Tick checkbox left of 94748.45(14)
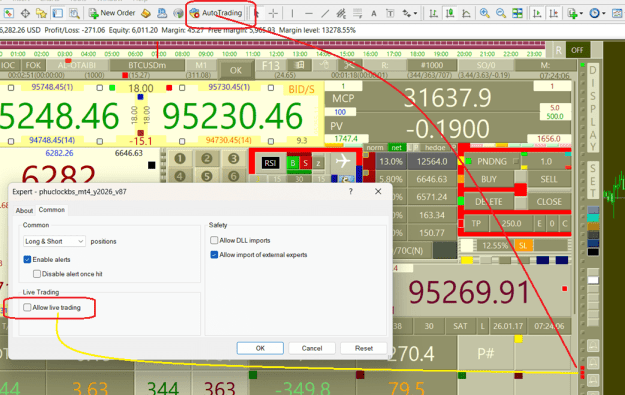Viewport: 625px width, 395px height. (x=11, y=141)
